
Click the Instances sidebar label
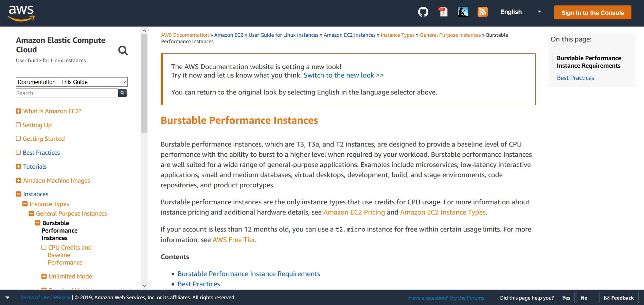36,194
